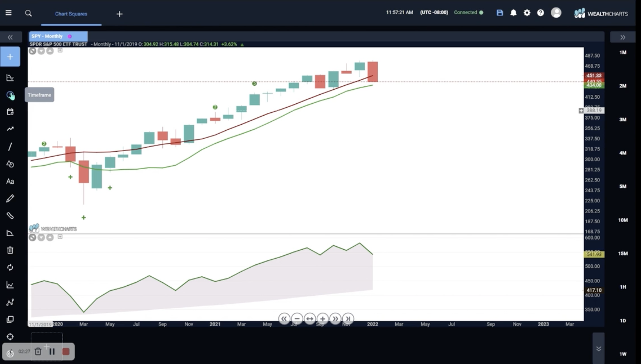Open the alerts bell notifications
The image size is (641, 364).
coord(513,12)
